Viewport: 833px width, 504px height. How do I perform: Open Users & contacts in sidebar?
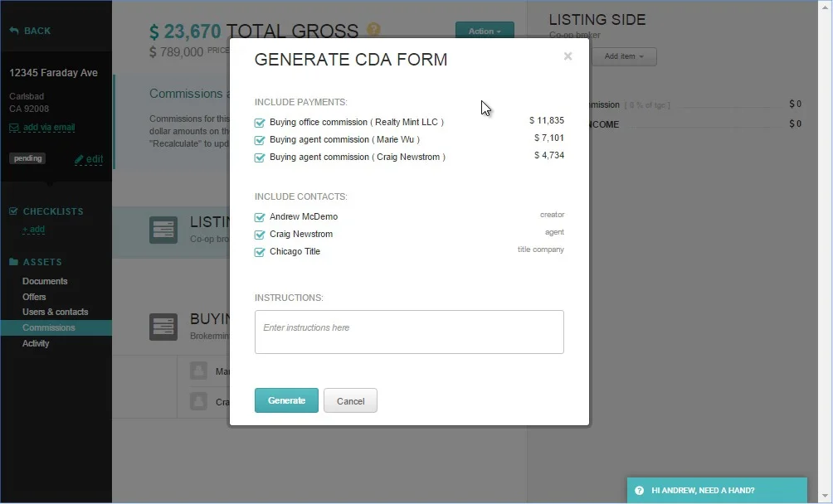[x=56, y=312]
